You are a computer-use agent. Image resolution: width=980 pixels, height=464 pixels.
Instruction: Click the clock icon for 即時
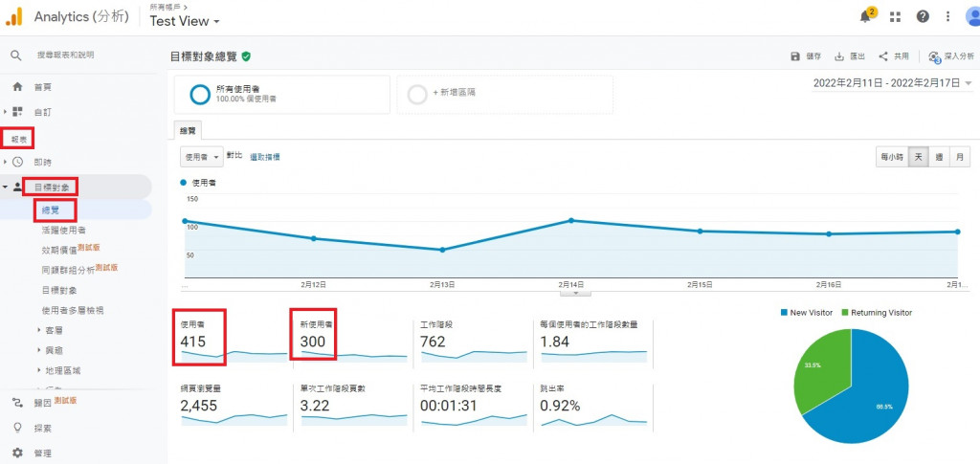pos(17,162)
